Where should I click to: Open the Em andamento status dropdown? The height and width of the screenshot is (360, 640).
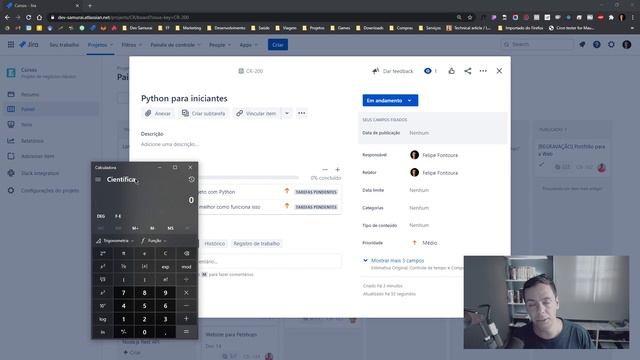[x=390, y=100]
